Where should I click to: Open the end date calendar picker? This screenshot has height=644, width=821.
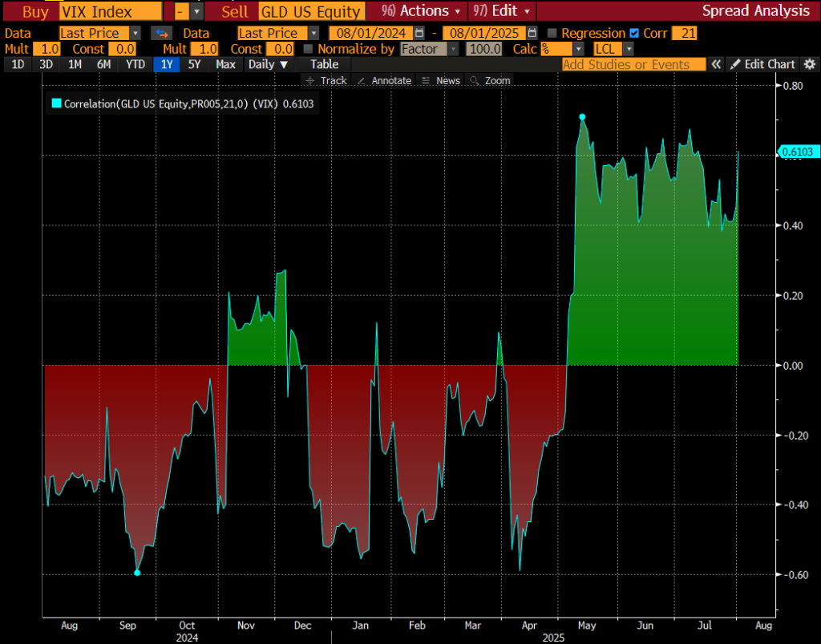532,33
